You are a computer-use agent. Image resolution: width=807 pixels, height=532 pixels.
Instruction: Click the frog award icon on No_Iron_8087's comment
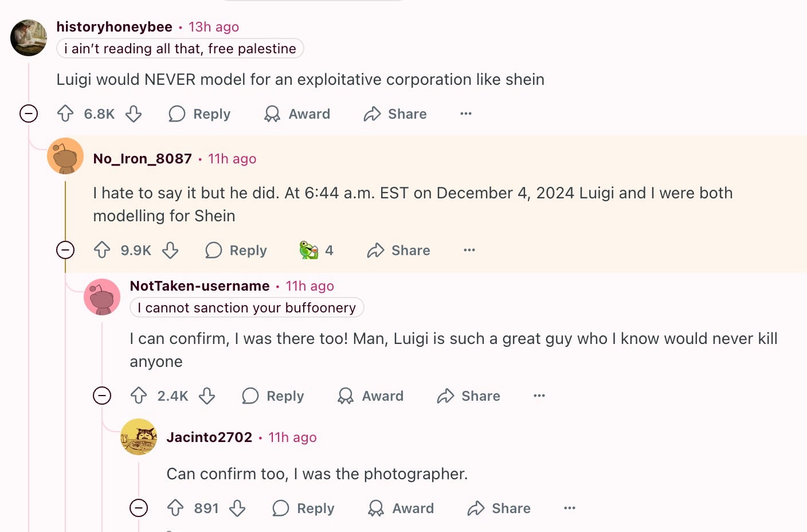(x=308, y=250)
